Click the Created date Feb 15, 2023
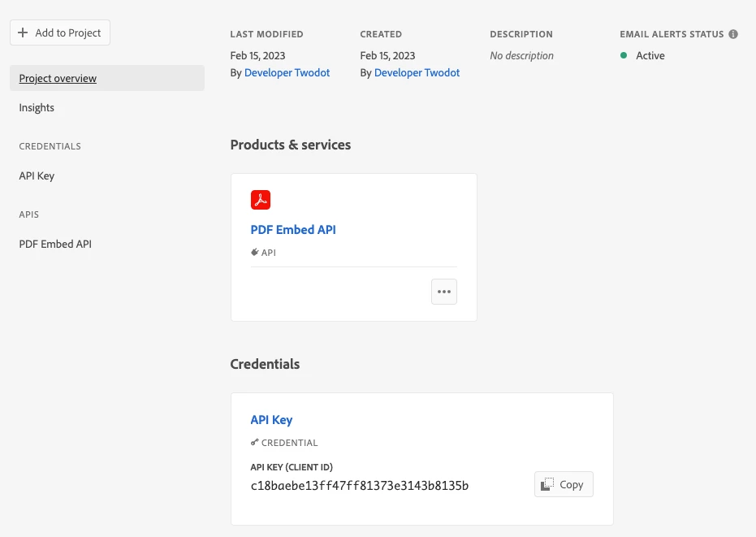 tap(387, 56)
